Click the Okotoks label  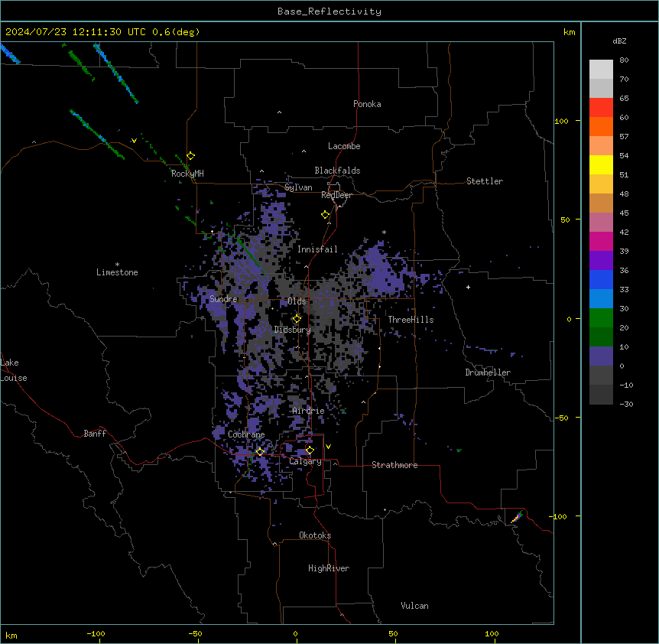[315, 535]
